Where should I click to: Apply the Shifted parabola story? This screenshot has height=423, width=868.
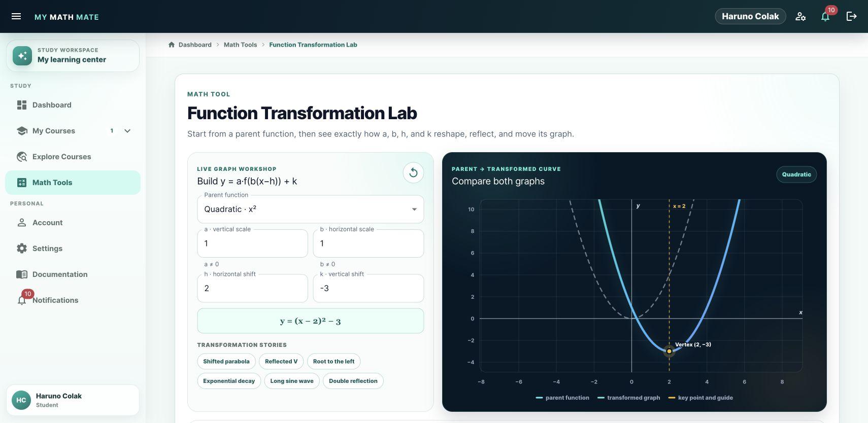(226, 362)
